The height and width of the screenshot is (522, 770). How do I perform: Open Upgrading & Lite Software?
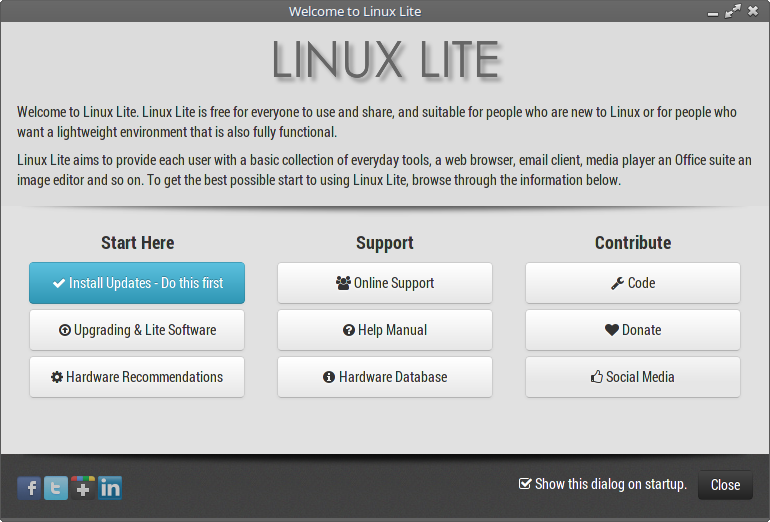[x=137, y=330]
